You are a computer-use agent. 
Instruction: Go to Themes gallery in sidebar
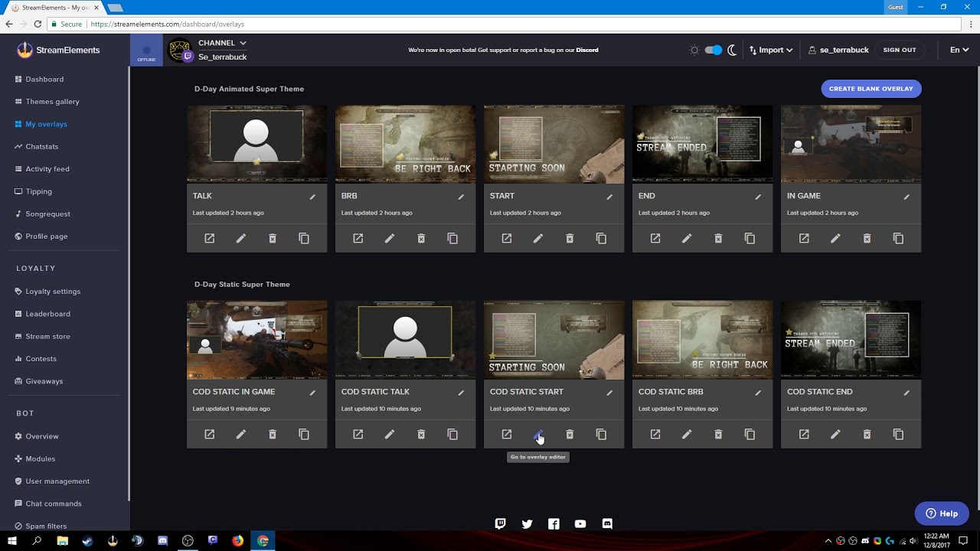click(52, 102)
